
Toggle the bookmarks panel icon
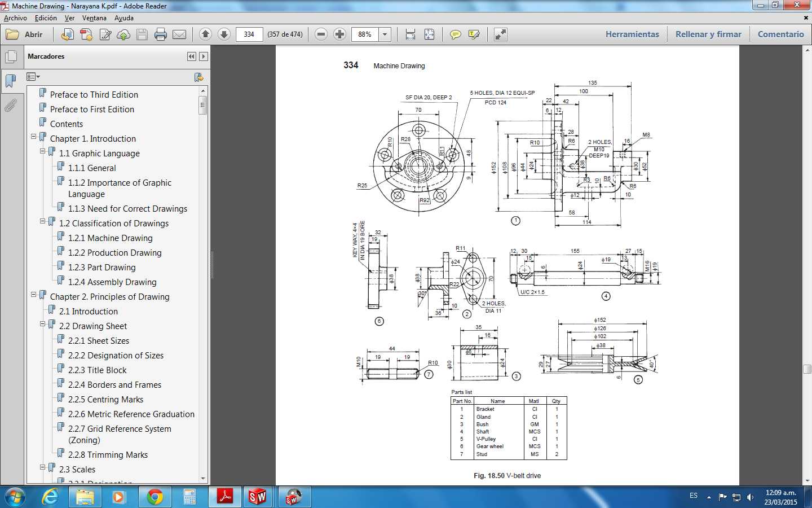click(x=11, y=81)
